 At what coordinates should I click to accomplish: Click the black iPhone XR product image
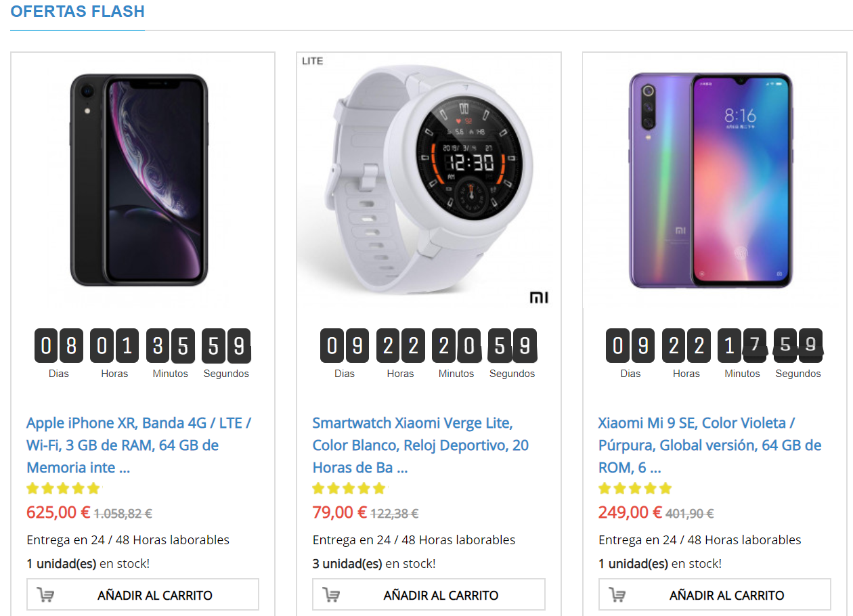139,179
